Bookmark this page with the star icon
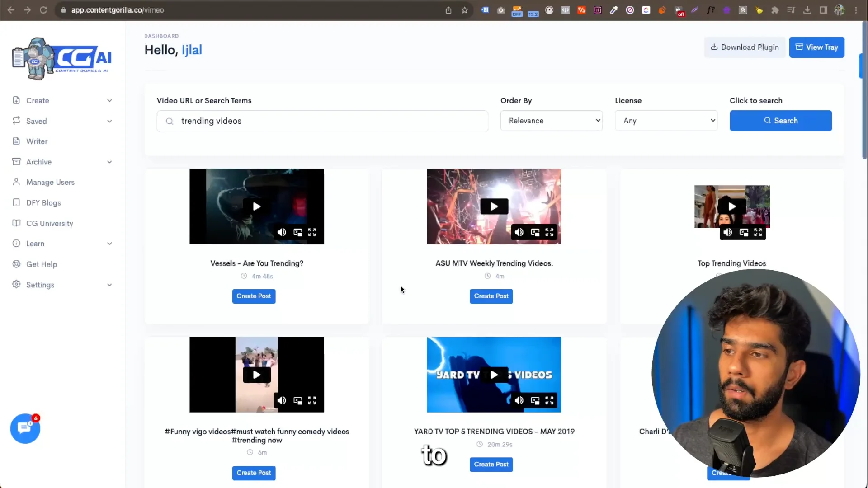 (465, 10)
